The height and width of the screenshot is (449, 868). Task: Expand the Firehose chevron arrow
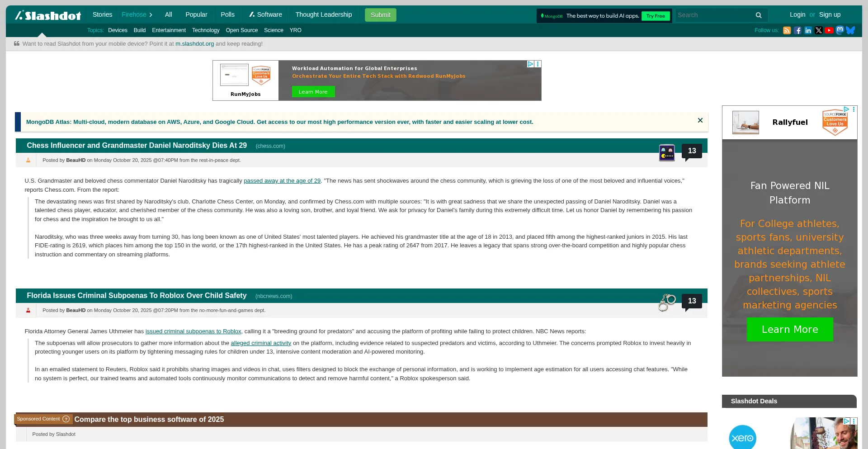tap(151, 15)
